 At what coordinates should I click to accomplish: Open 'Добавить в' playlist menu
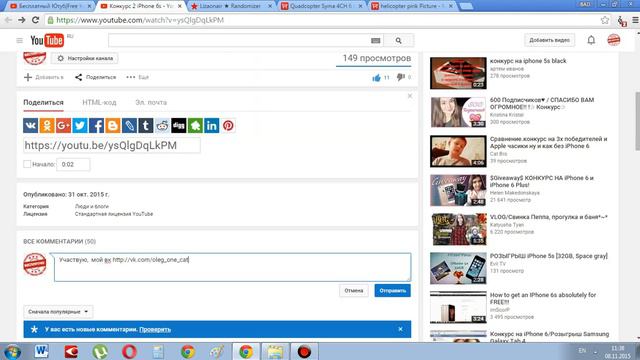pos(44,77)
